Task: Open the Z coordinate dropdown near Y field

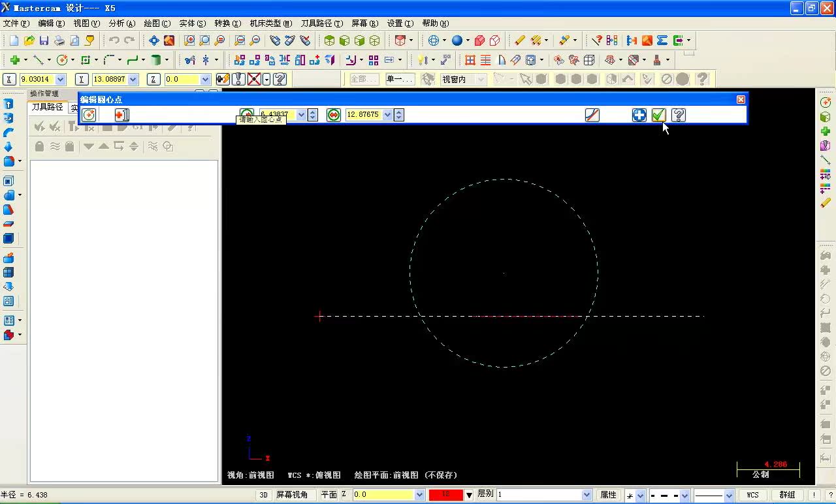Action: [x=206, y=79]
